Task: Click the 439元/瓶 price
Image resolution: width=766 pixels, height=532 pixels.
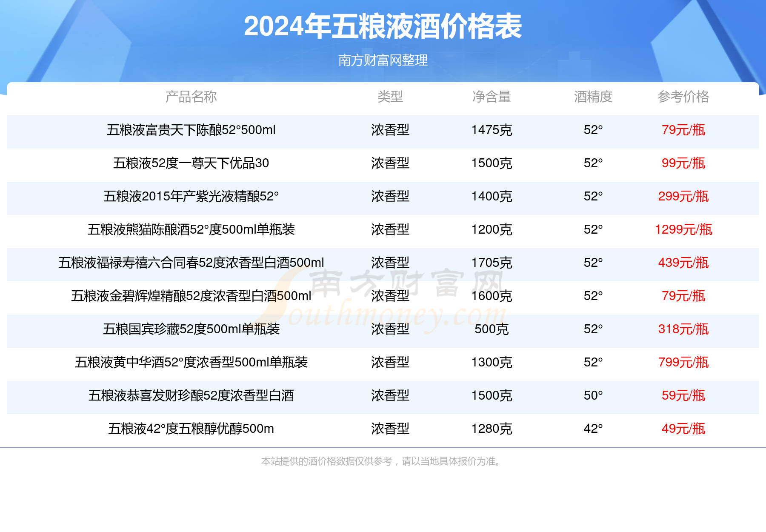Action: coord(683,263)
